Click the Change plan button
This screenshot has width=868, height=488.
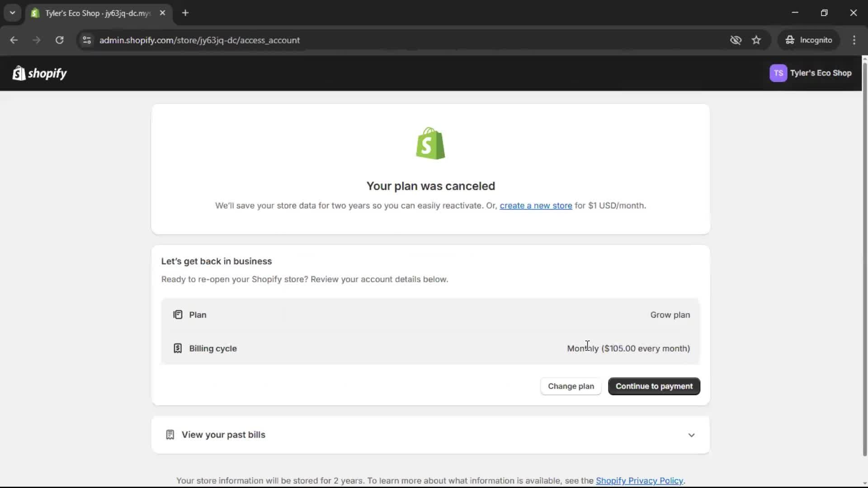click(571, 386)
